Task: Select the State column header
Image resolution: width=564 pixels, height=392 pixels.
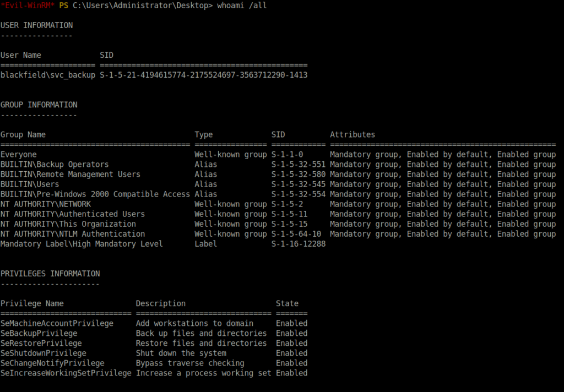Action: point(287,303)
